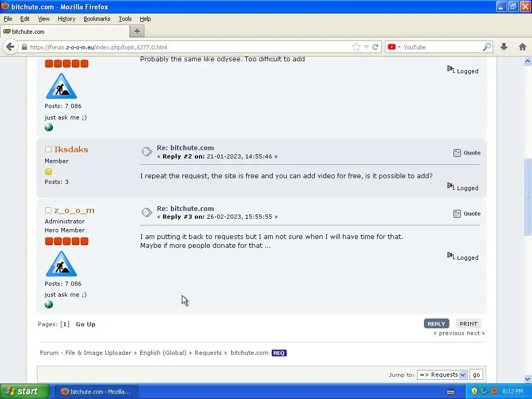This screenshot has width=532, height=399.
Task: Click the REPLY button
Action: pos(436,324)
